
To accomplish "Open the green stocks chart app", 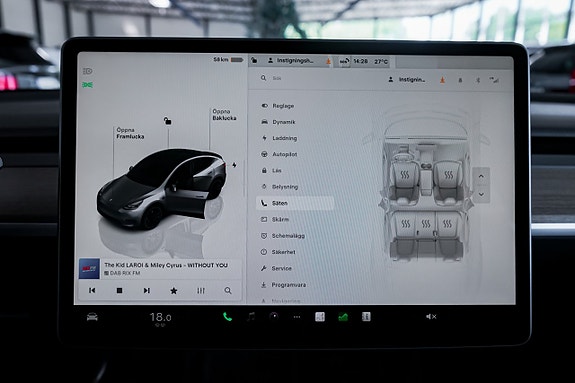I will tap(343, 317).
